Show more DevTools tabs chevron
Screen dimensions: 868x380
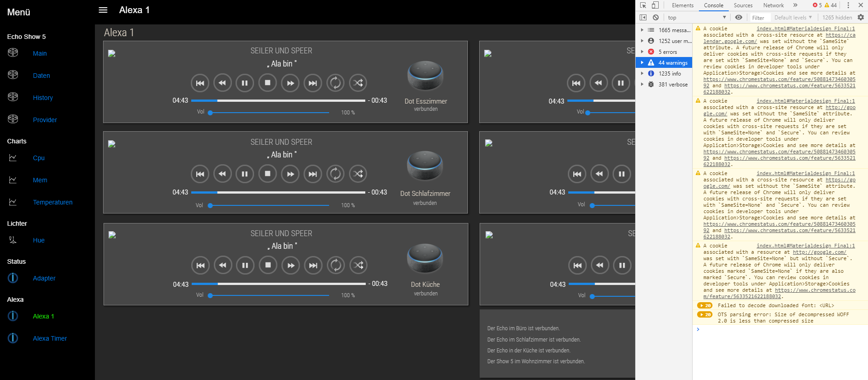click(x=795, y=5)
